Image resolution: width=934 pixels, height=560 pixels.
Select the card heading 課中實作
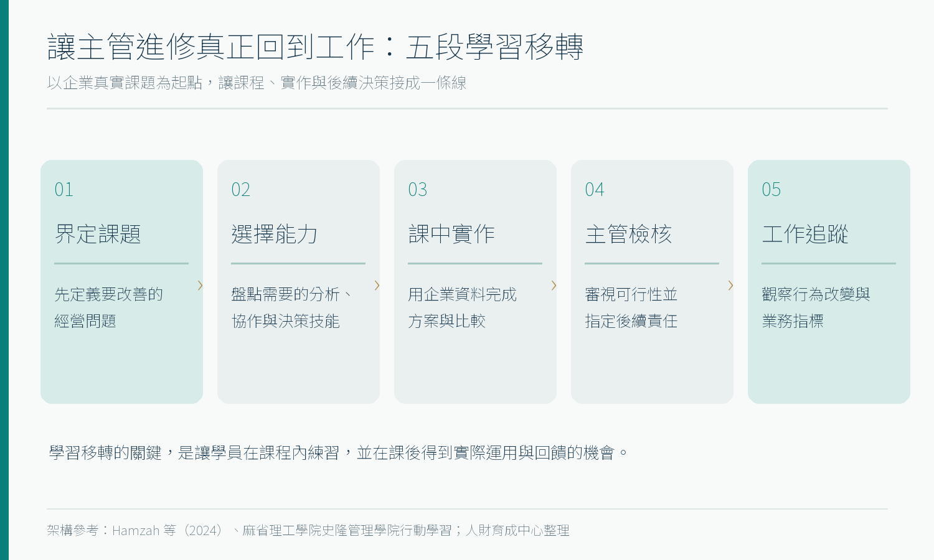[x=451, y=234]
